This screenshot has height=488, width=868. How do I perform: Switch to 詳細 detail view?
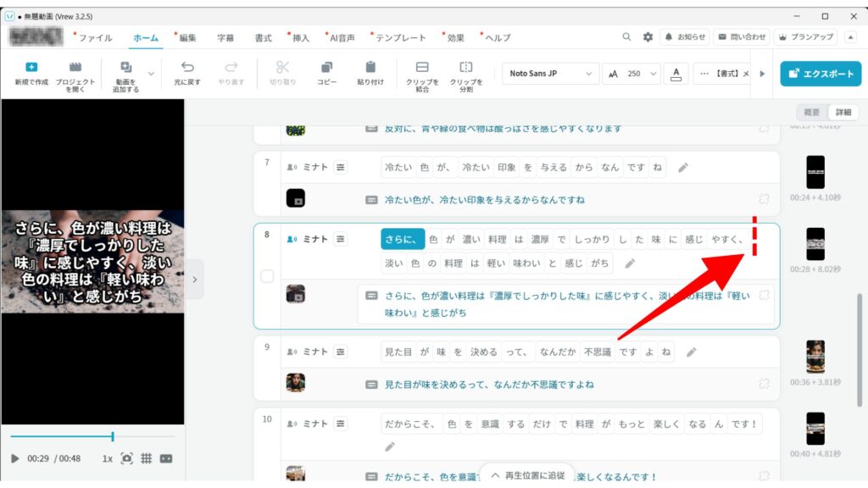(x=843, y=112)
